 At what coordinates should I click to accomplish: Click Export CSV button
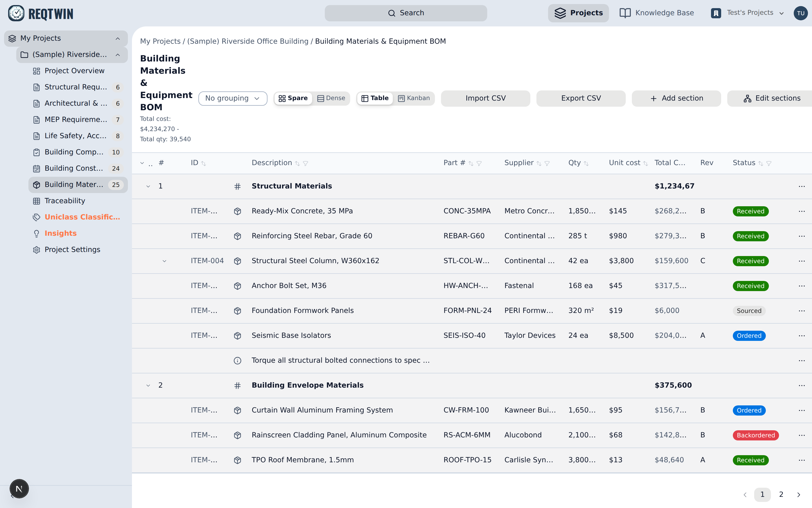coord(581,99)
